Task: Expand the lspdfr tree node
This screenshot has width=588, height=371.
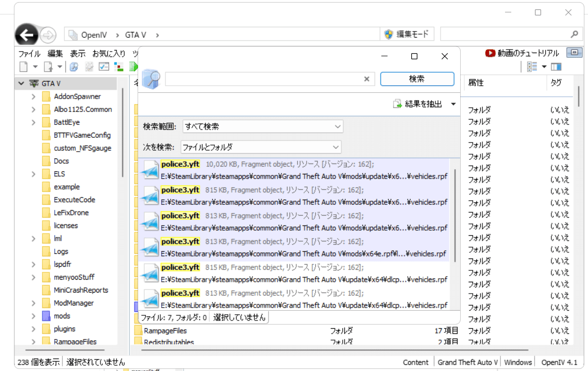Action: 33,264
